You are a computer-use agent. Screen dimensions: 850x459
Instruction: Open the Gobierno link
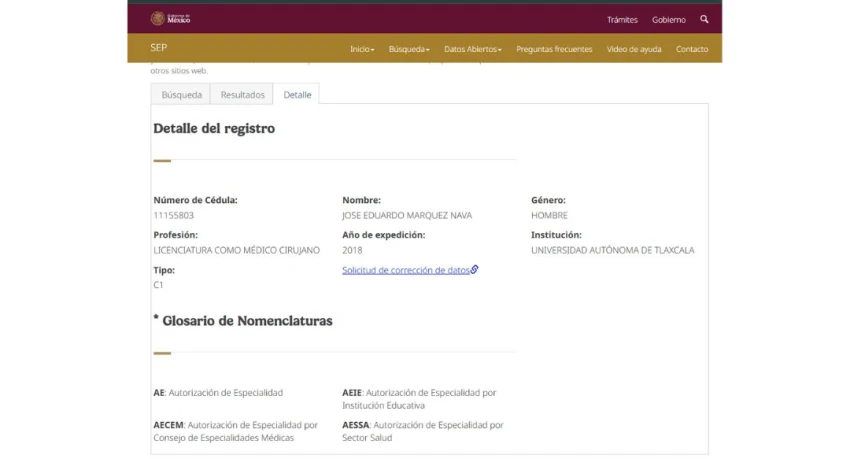pyautogui.click(x=668, y=20)
